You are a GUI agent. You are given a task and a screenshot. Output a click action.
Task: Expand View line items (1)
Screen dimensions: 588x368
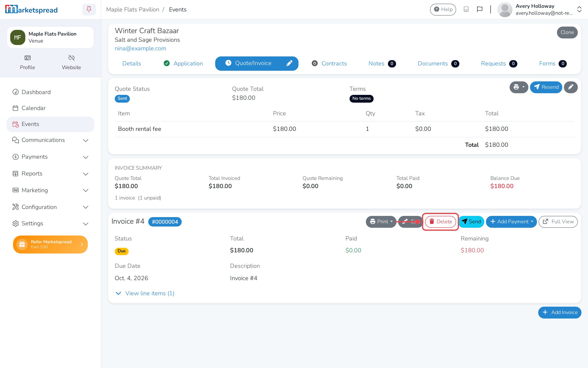pos(145,293)
